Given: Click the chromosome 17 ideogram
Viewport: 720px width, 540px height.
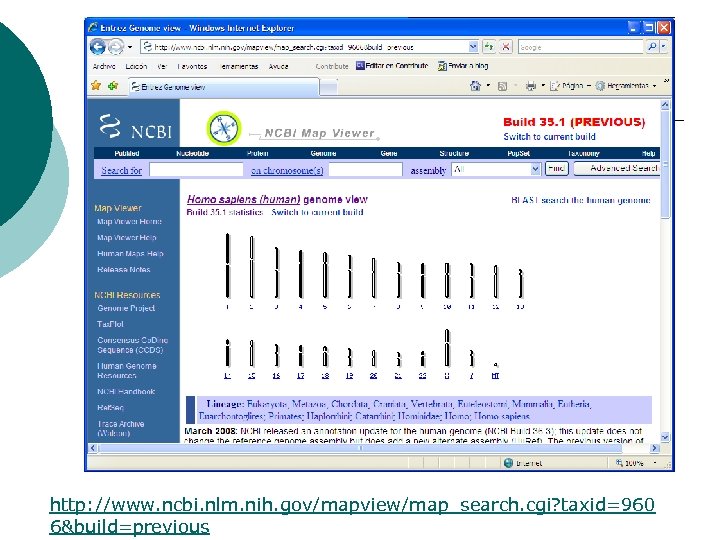Looking at the screenshot, I should tap(301, 355).
